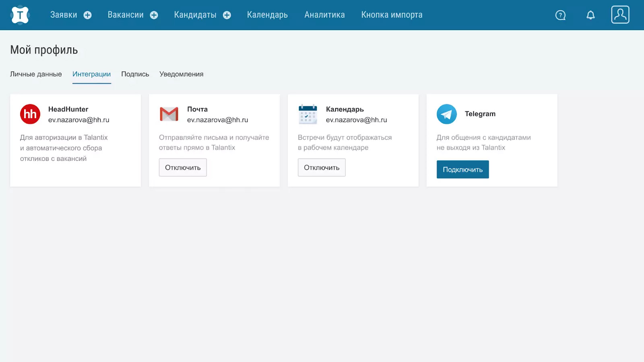Open user profile avatar icon
Image resolution: width=644 pixels, height=362 pixels.
point(620,15)
